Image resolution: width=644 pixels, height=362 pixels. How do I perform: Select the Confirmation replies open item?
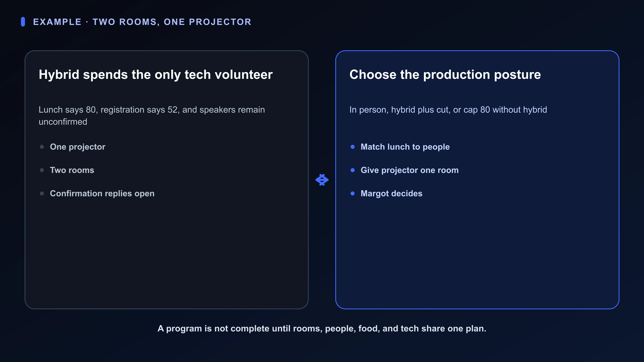click(x=102, y=194)
